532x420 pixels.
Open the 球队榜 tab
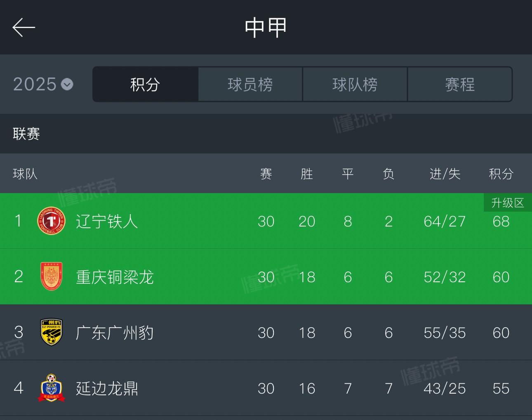355,84
